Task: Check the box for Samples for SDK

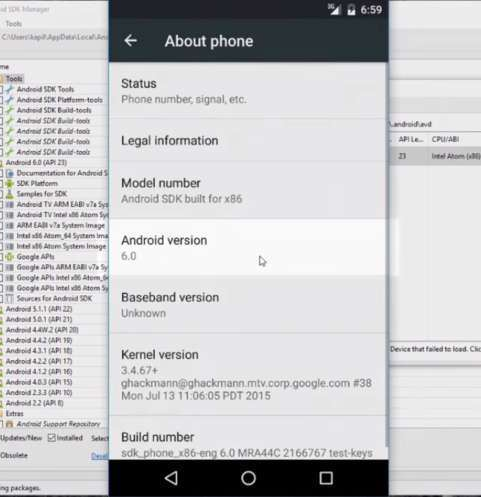Action: point(1,194)
